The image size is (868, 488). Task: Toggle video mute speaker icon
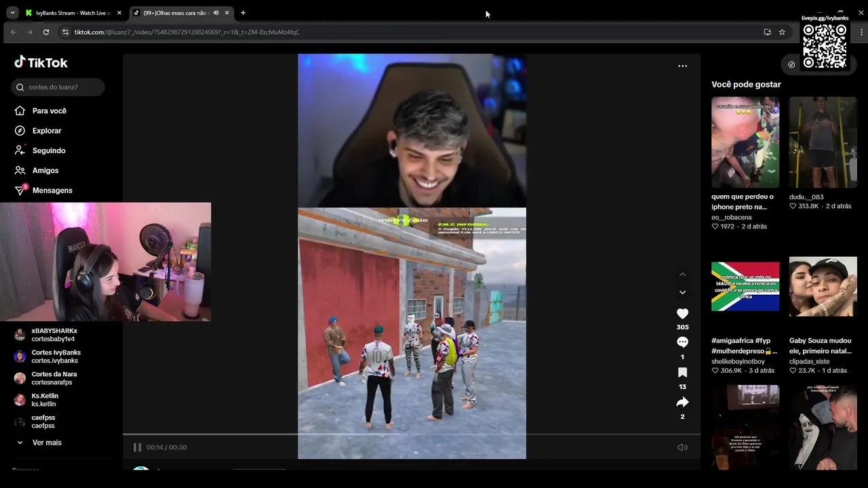tap(682, 447)
